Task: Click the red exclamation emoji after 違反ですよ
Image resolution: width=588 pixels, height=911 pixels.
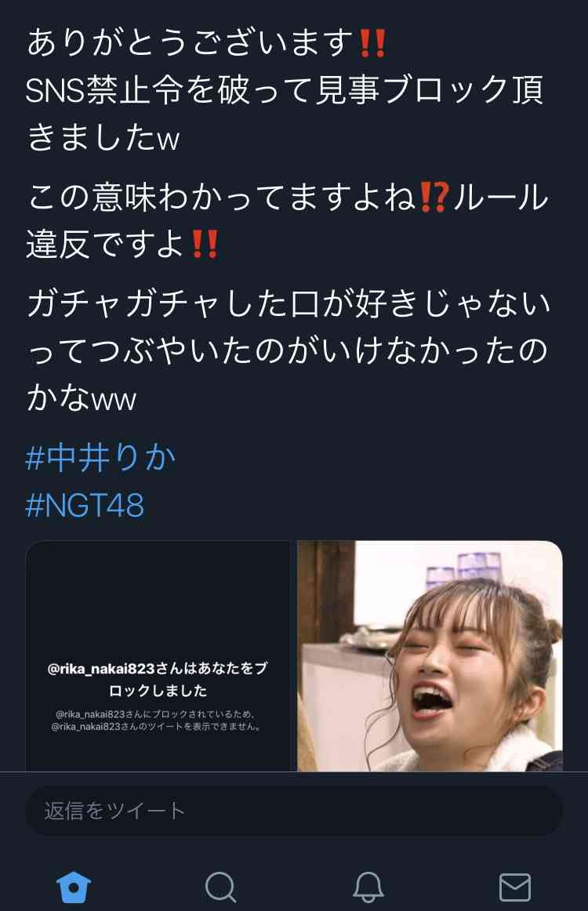Action: click(205, 244)
